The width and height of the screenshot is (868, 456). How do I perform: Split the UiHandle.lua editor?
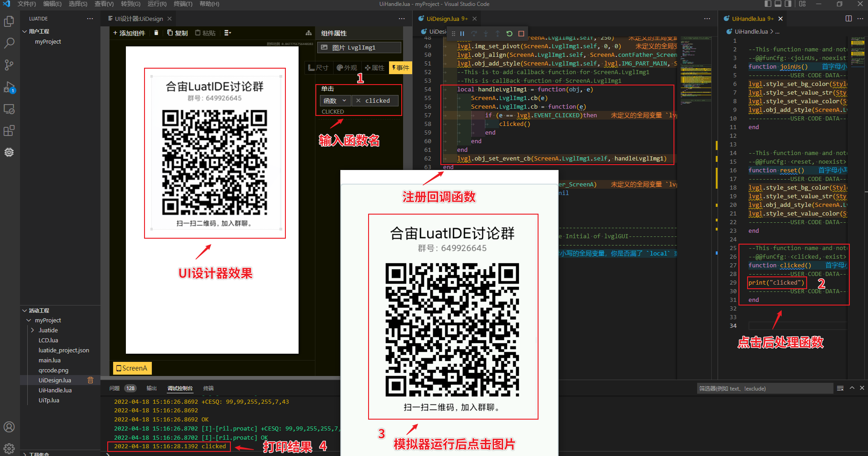(848, 19)
